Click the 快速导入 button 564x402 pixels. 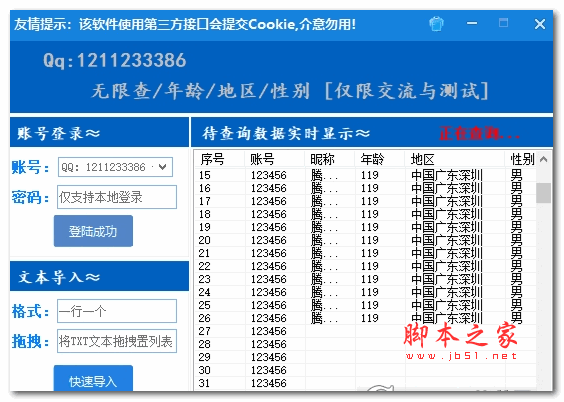[x=93, y=379]
